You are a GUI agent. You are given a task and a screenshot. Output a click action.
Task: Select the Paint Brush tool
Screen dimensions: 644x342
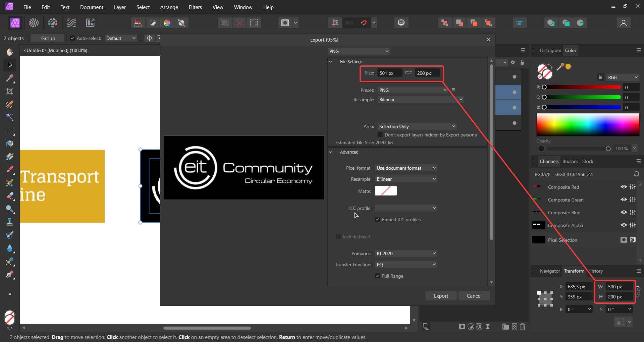click(x=10, y=170)
